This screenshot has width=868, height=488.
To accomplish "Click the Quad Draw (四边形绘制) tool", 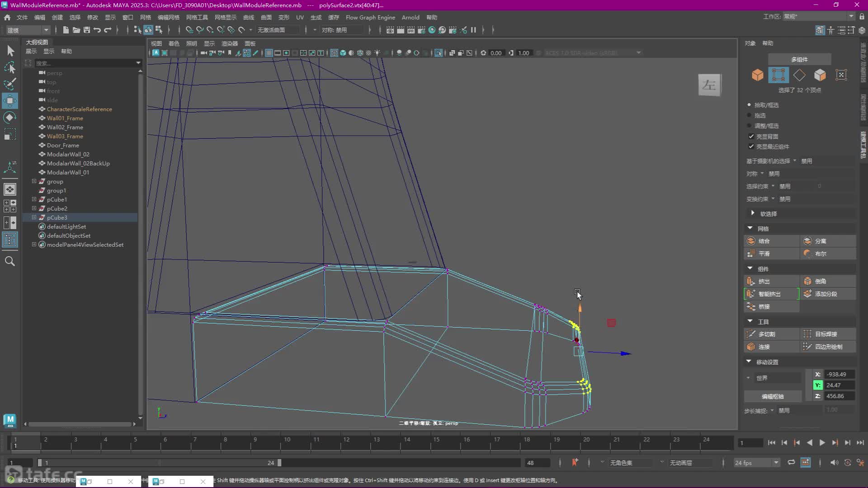I will (x=828, y=347).
